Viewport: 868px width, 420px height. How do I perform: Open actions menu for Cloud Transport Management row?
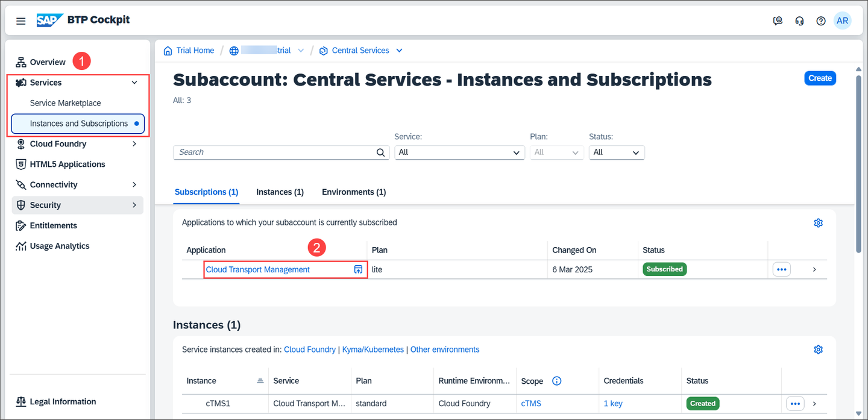click(x=782, y=269)
